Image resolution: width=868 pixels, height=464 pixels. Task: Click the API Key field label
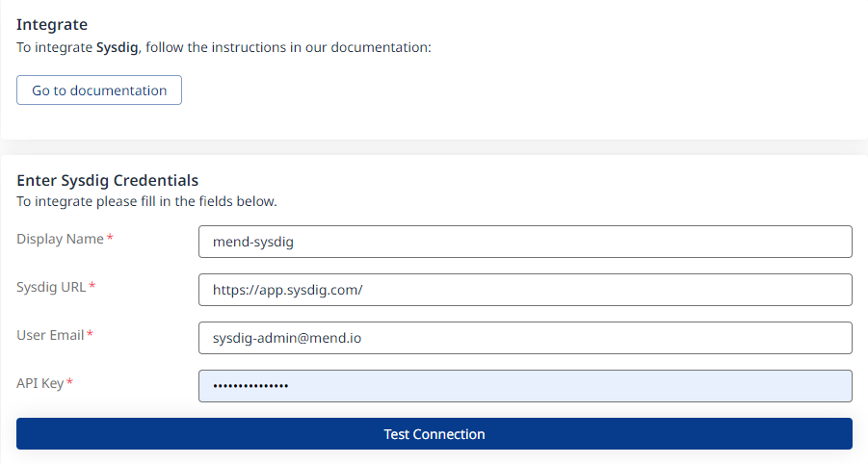pos(39,383)
